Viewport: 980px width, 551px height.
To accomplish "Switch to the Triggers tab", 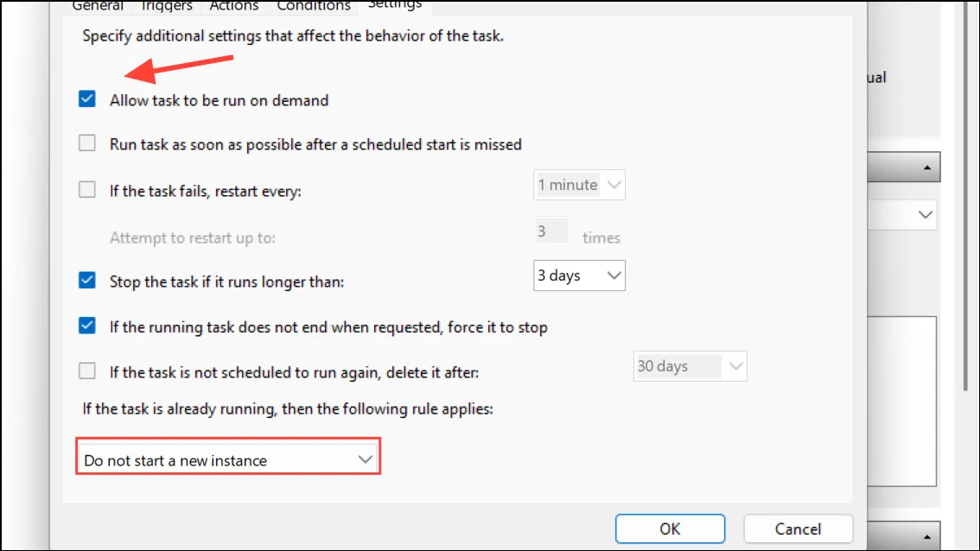I will point(166,6).
